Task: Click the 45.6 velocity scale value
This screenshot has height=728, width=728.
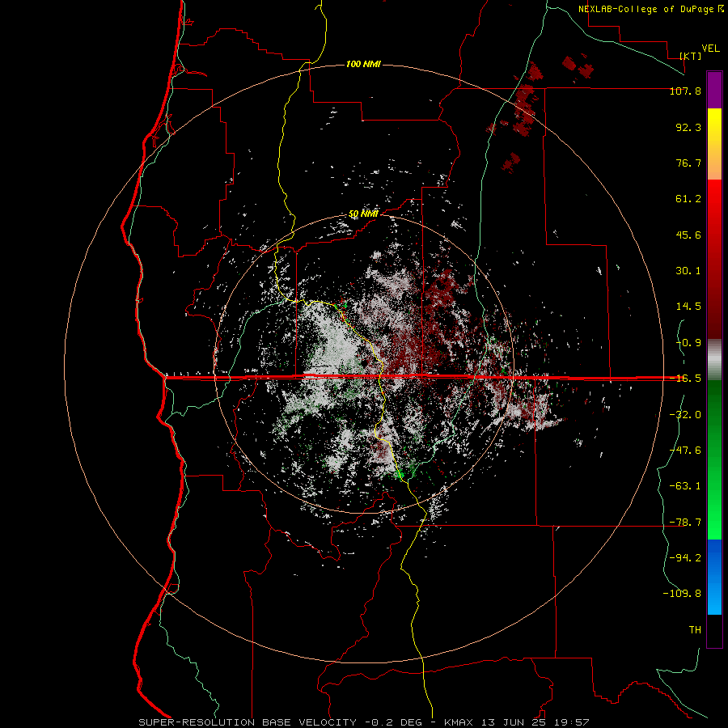Action: point(688,235)
